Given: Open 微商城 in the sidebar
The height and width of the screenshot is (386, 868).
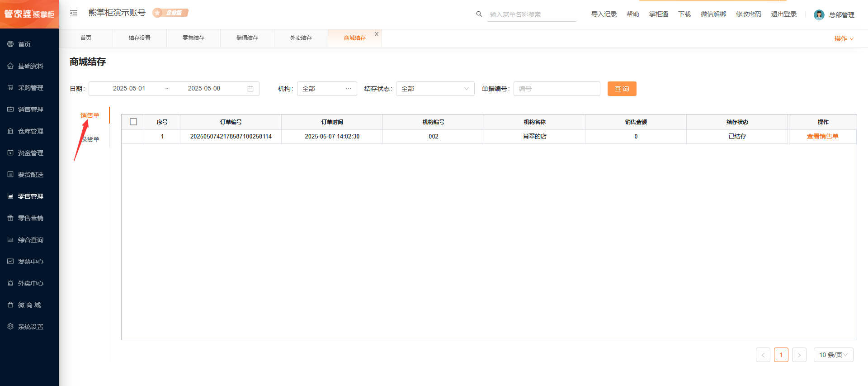Looking at the screenshot, I should tap(29, 305).
